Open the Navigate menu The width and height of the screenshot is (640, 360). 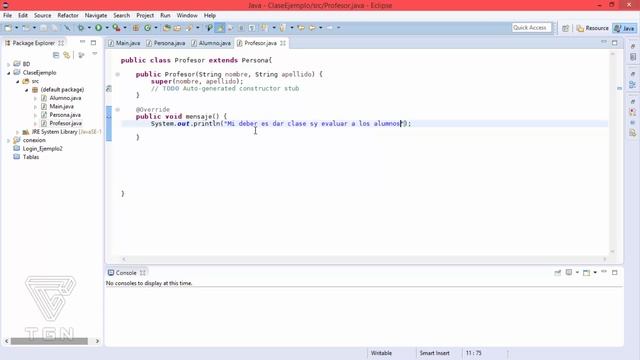tap(96, 16)
